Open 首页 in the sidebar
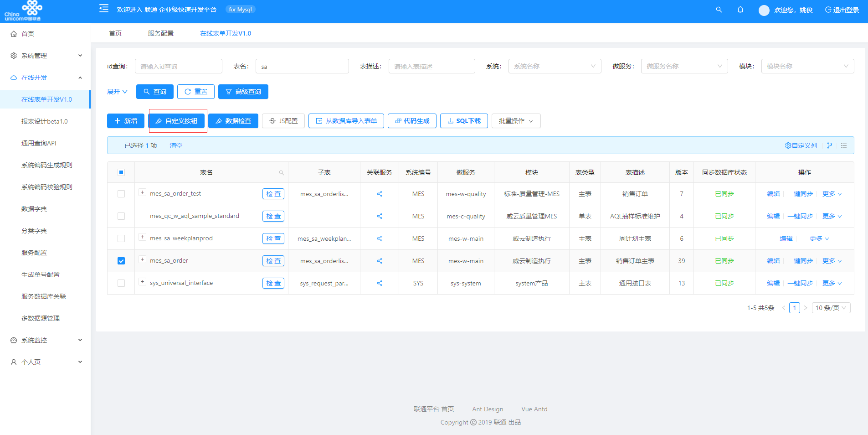868x435 pixels. (x=45, y=34)
